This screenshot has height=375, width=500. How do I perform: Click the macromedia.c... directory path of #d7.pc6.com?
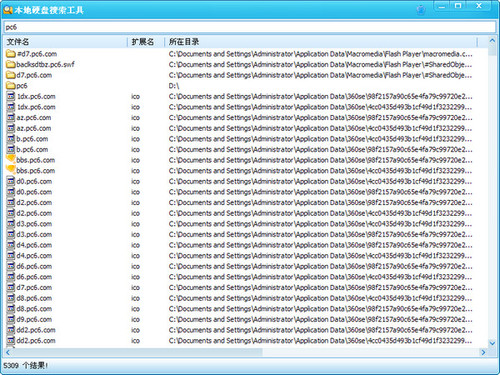click(320, 54)
